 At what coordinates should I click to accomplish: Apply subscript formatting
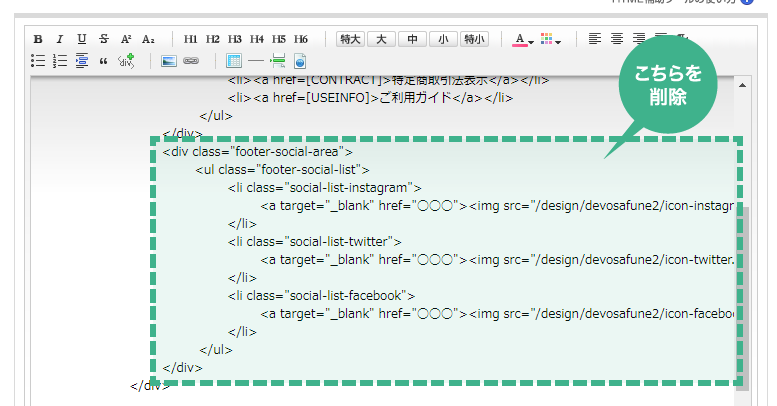pyautogui.click(x=148, y=39)
